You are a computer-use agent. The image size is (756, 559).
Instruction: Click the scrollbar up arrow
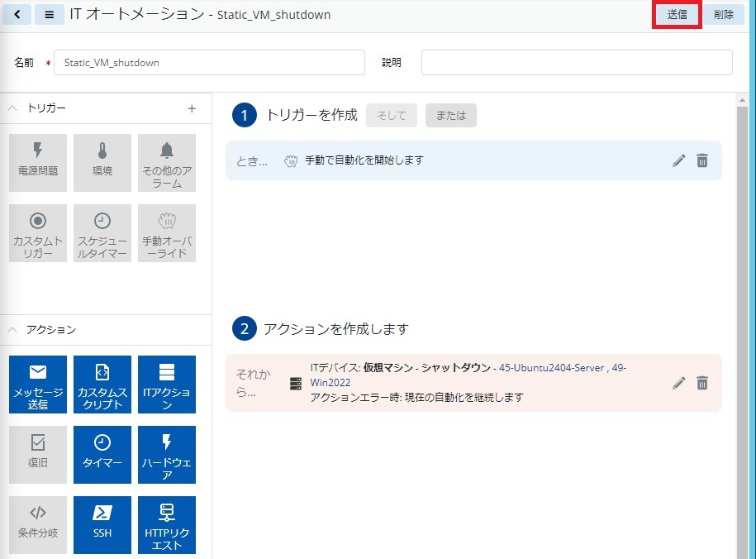(x=742, y=100)
